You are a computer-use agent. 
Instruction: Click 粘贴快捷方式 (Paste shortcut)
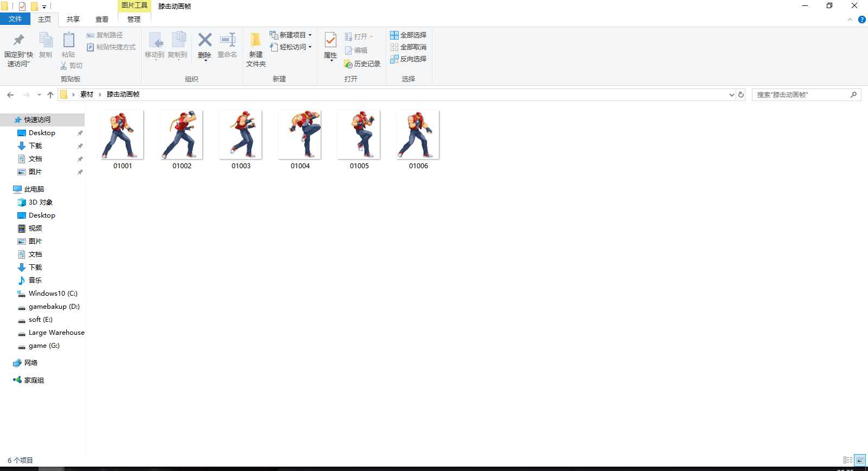(111, 47)
